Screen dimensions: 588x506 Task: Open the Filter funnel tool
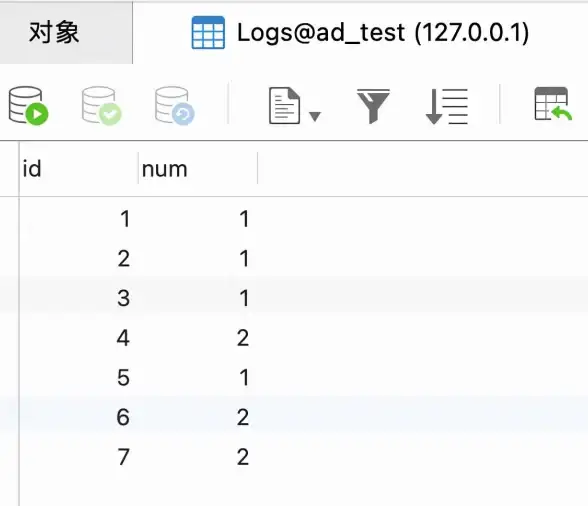click(x=373, y=106)
